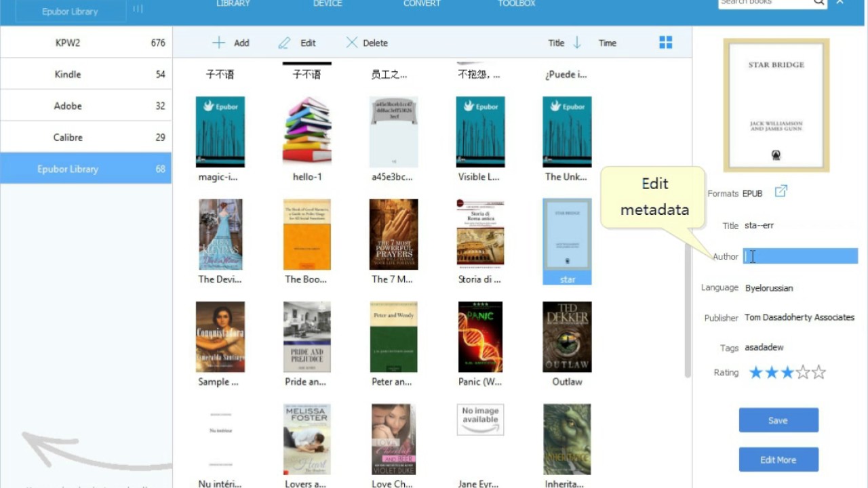This screenshot has height=488, width=868.
Task: Select the Adobe library
Action: [x=85, y=106]
